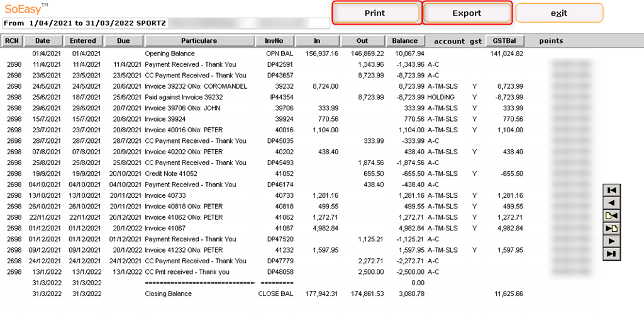644x313 pixels.
Task: Click the InvNo column header
Action: [x=275, y=41]
